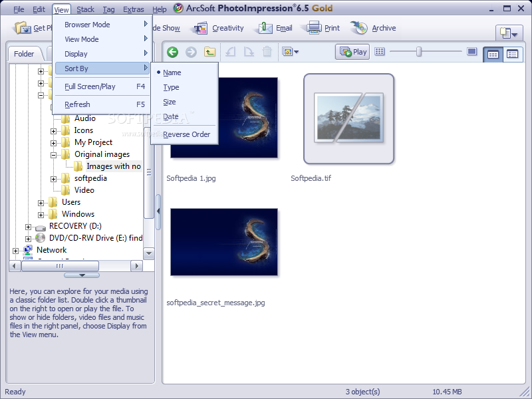Click the RECOVERY drive icon

point(41,227)
